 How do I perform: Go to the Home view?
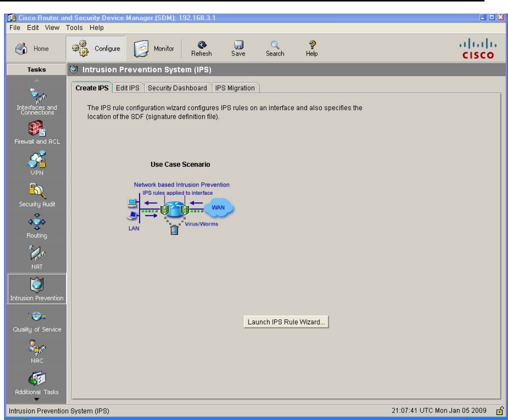(x=32, y=49)
